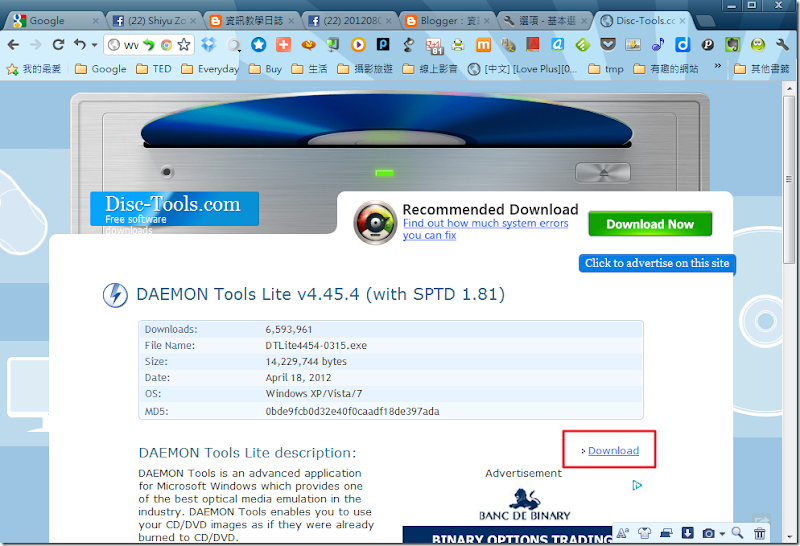Open the [中文] [Love Plus] bookmark
Image resolution: width=800 pixels, height=546 pixels.
[x=522, y=69]
